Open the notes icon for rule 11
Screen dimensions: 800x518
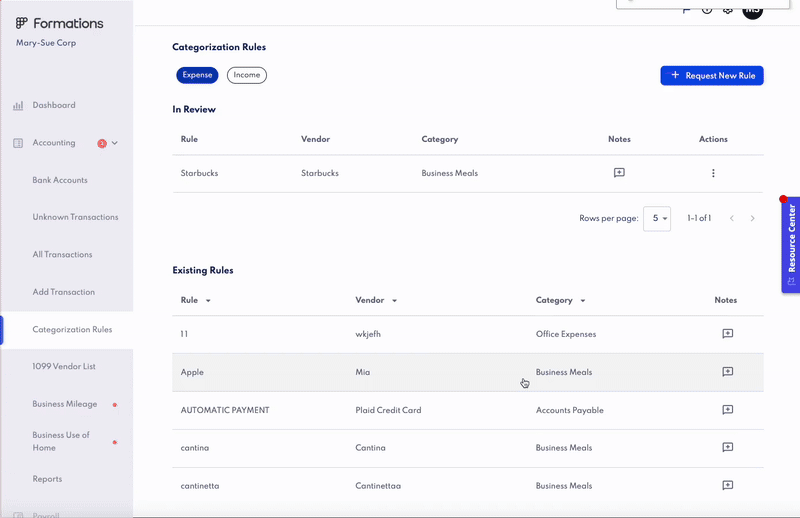click(x=728, y=334)
